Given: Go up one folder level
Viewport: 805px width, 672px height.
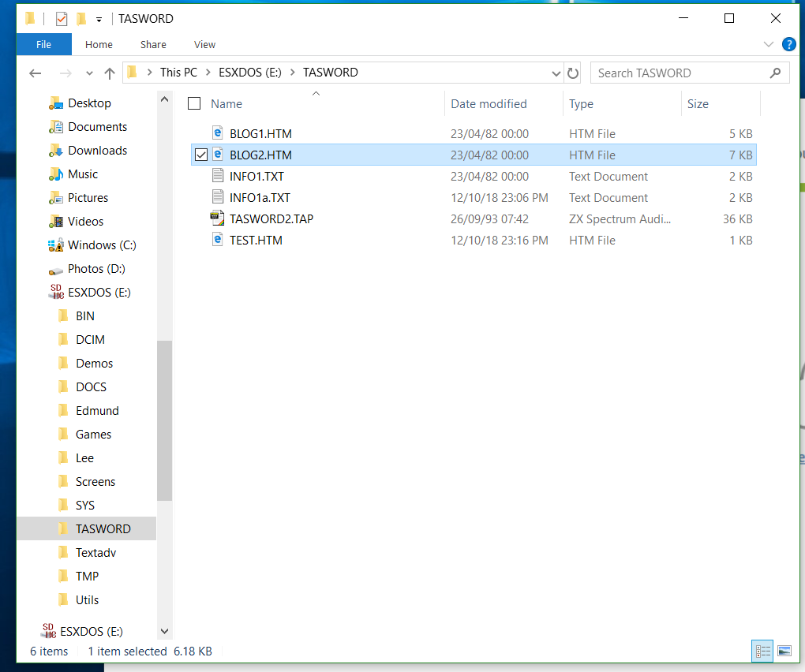Looking at the screenshot, I should tap(110, 73).
